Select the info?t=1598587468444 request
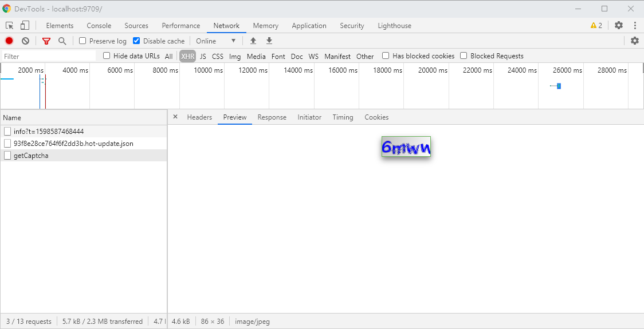 coord(84,131)
